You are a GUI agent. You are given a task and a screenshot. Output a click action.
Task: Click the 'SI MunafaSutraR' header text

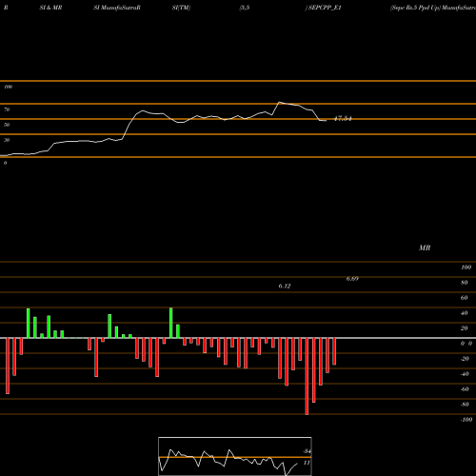pyautogui.click(x=117, y=8)
